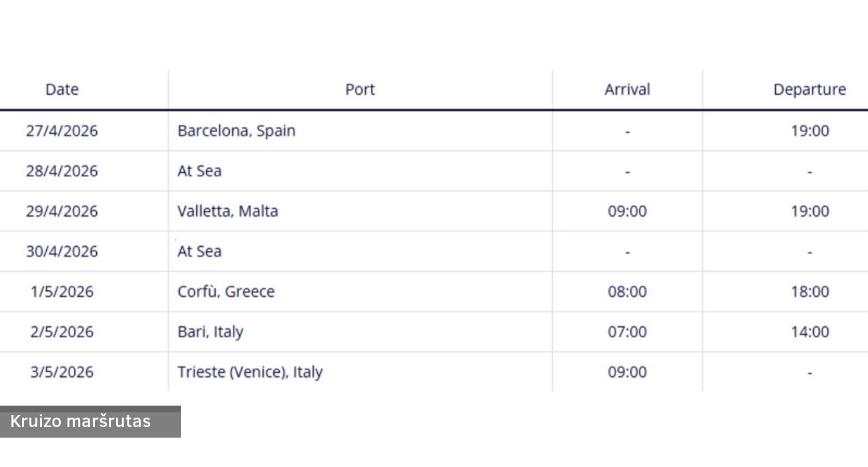Click Bari's 14:00 departure time

click(x=810, y=332)
